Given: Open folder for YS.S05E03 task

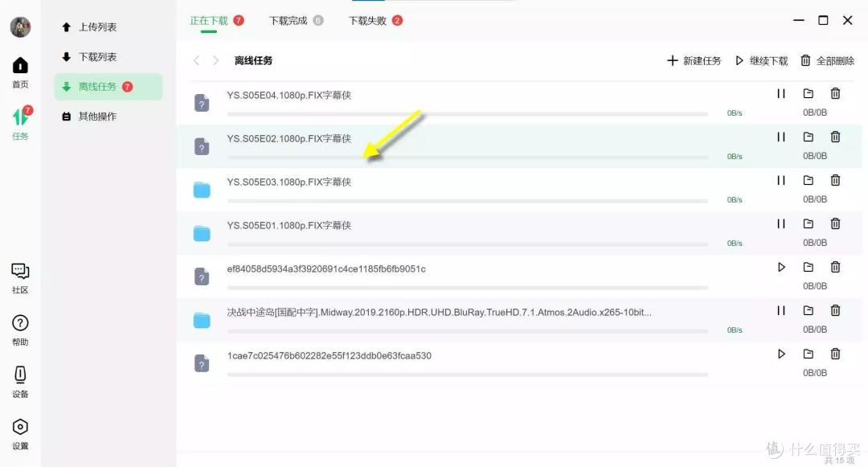Looking at the screenshot, I should coord(809,180).
